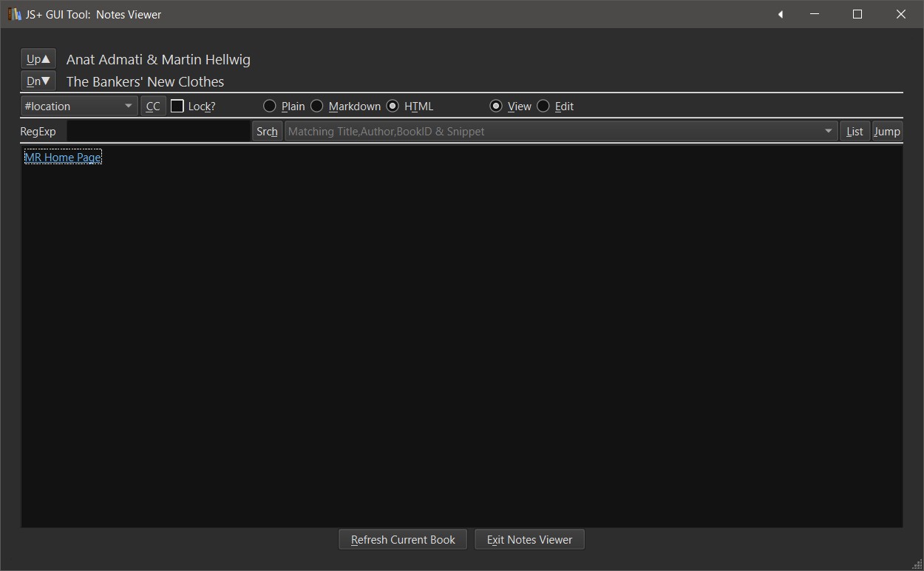924x571 pixels.
Task: Tick the Lock? checkbox
Action: click(177, 106)
